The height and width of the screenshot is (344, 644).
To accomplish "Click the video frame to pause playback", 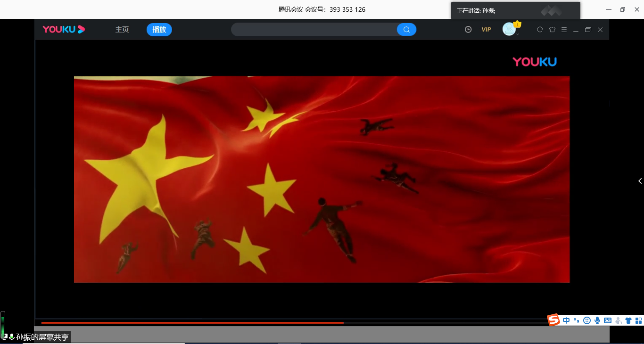I will tap(322, 180).
